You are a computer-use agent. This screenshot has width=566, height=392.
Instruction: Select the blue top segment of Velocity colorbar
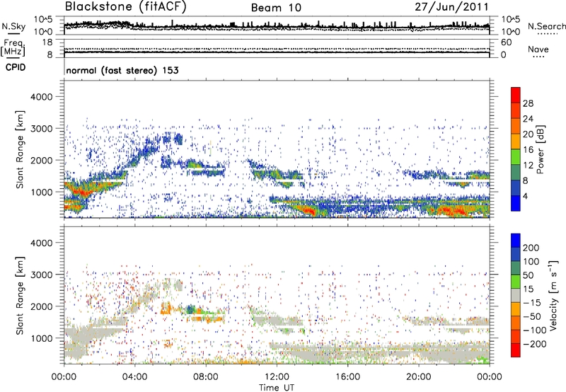(516, 241)
